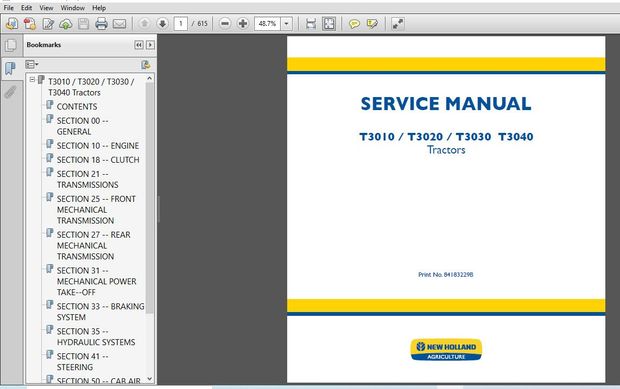The height and width of the screenshot is (389, 620).
Task: Click Print No. 84183229B text
Action: coord(446,274)
